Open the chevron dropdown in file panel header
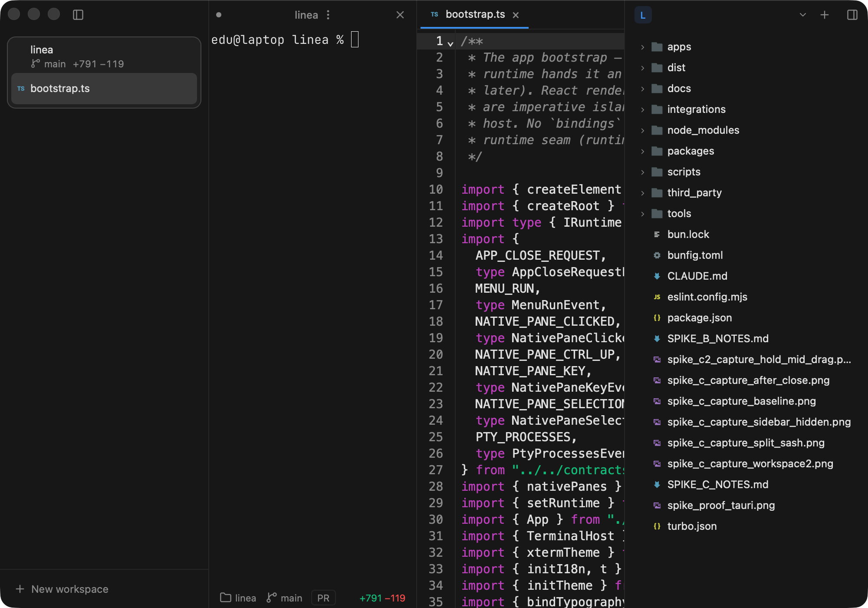Screen dimensions: 868x608 pyautogui.click(x=803, y=15)
